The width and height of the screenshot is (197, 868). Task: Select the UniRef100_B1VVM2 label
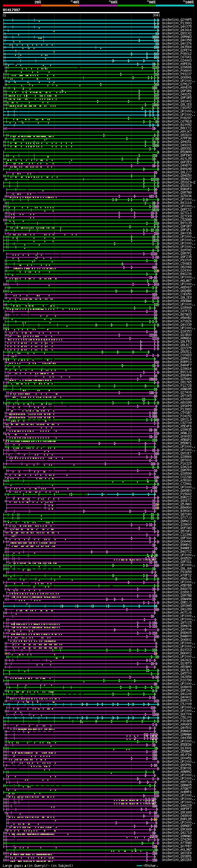177,125
